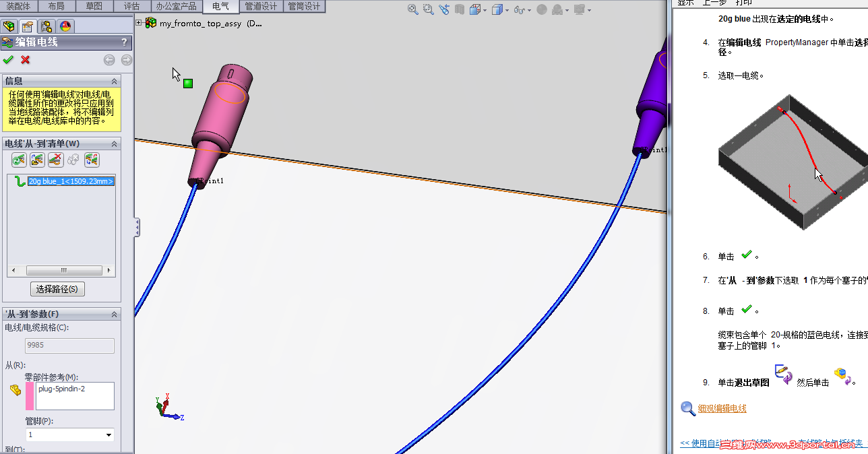Select the 20g blue_1<1509.23mm> wire entry

click(x=71, y=181)
